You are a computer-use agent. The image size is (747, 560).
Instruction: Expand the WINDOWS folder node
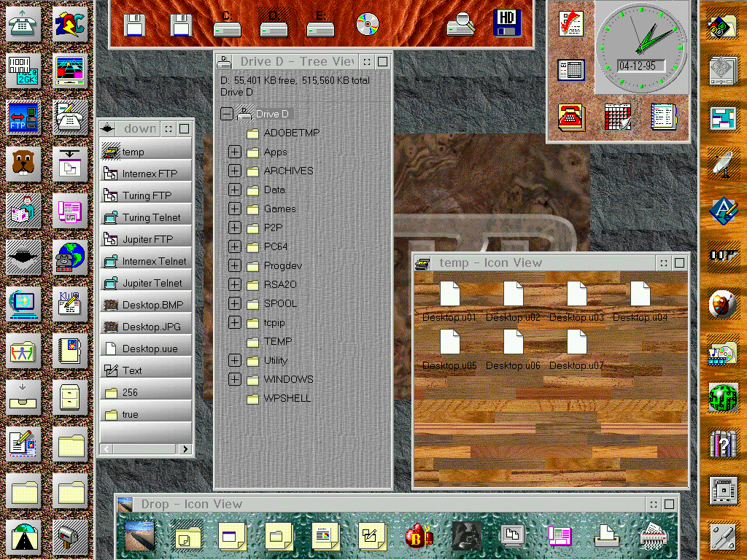click(234, 380)
